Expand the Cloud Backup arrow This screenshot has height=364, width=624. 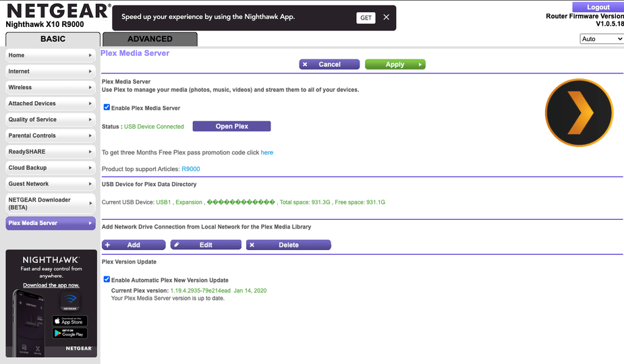[x=90, y=168]
